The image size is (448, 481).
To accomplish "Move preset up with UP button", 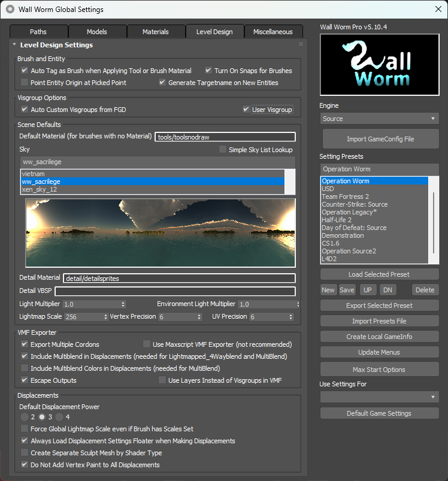I will pos(368,290).
